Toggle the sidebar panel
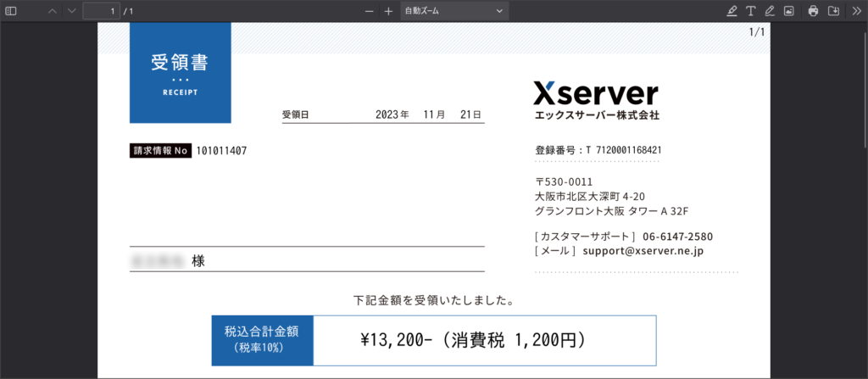Viewport: 868px width, 379px height. pyautogui.click(x=10, y=11)
